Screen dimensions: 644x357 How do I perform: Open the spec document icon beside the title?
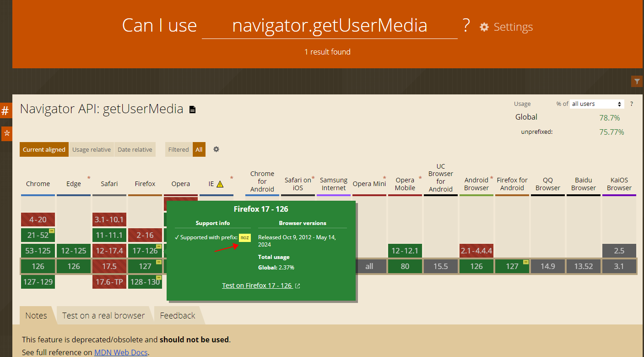[192, 110]
